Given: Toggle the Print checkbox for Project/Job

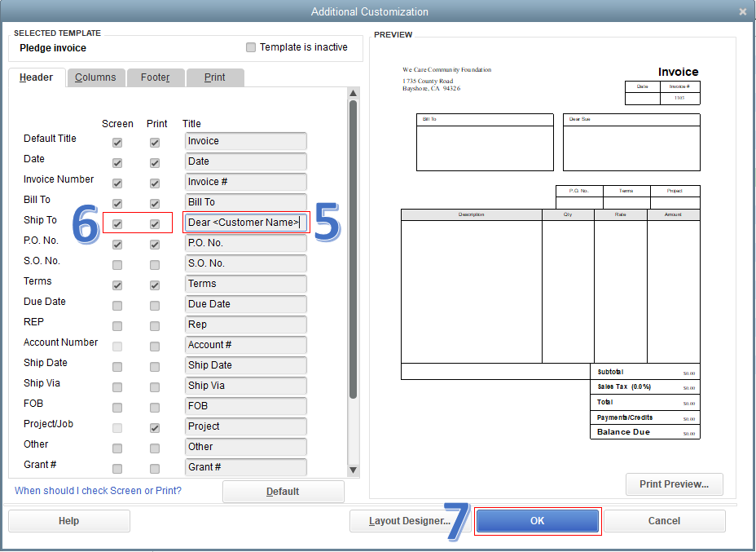Looking at the screenshot, I should coord(156,427).
